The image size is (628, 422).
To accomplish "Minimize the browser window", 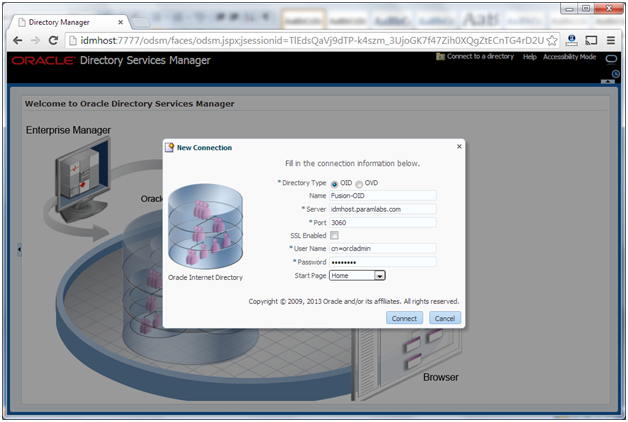I will pos(569,8).
